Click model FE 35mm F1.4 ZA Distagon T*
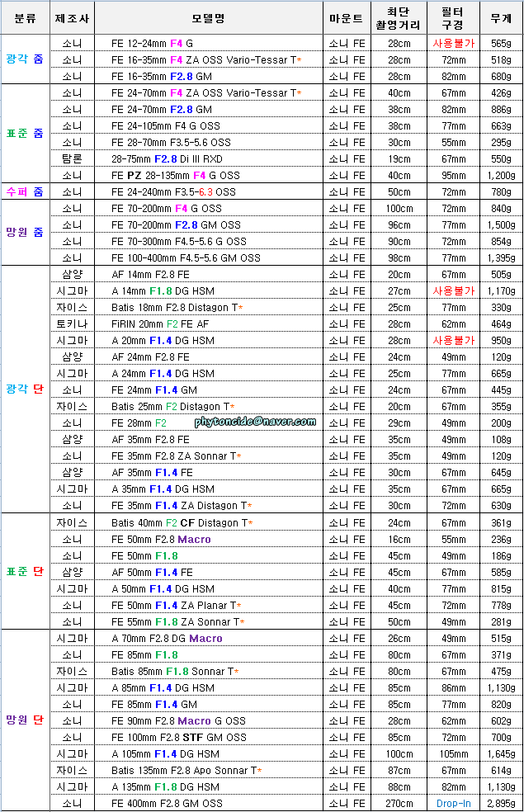Screen dimensions: 524x812 coord(182,506)
